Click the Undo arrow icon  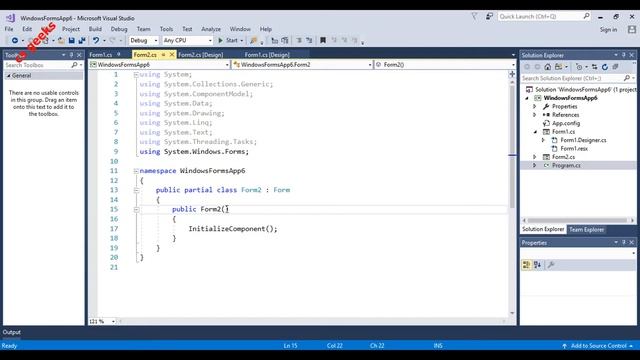pyautogui.click(x=96, y=40)
